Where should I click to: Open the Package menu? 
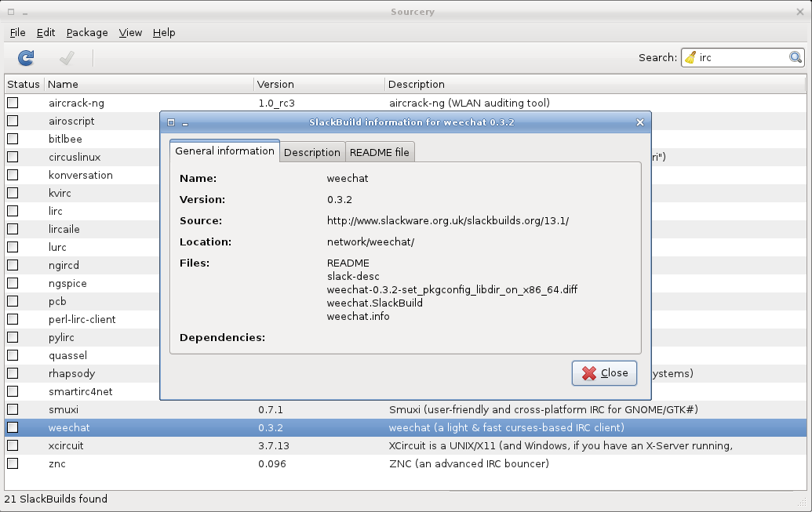[x=87, y=33]
